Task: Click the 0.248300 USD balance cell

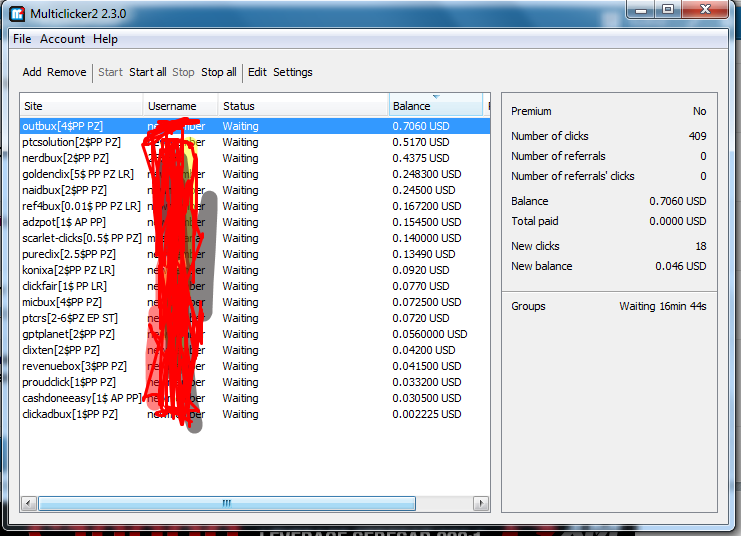Action: pyautogui.click(x=427, y=174)
